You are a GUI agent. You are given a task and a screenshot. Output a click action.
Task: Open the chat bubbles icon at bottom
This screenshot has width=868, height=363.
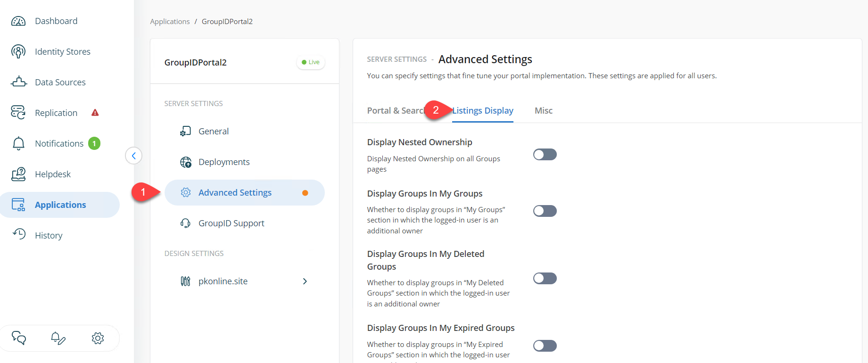tap(19, 338)
